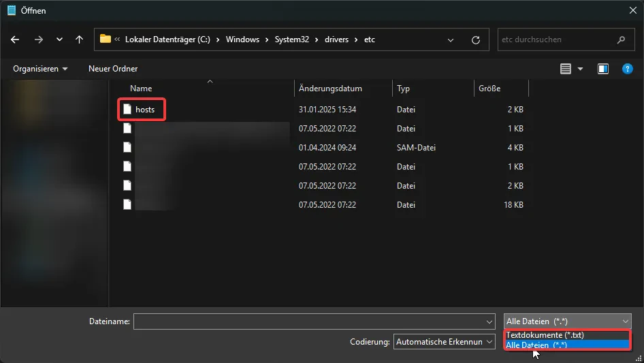This screenshot has height=363, width=644.
Task: Open the Codierung dropdown
Action: click(x=444, y=342)
